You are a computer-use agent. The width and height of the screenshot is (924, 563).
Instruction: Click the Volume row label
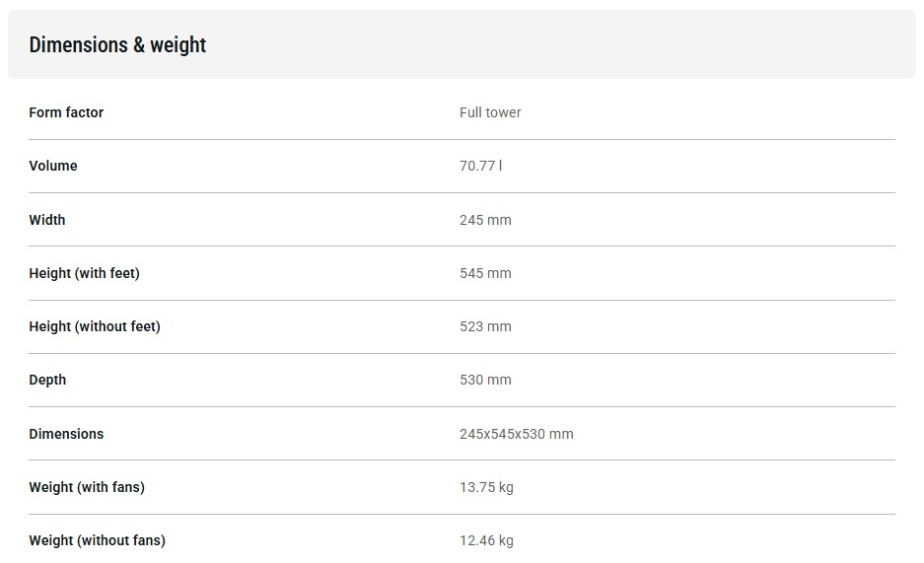[53, 166]
